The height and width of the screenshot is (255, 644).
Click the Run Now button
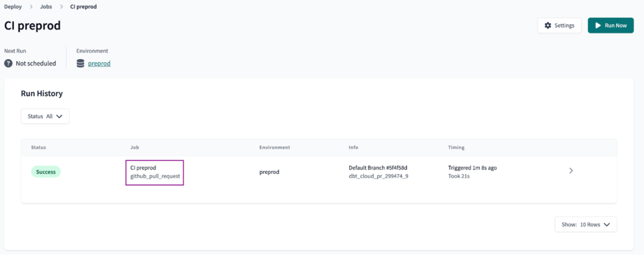pyautogui.click(x=611, y=25)
